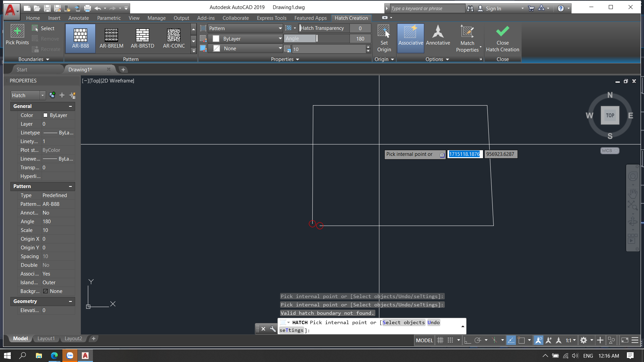
Task: Click the New drawing icon
Action: coord(27,8)
